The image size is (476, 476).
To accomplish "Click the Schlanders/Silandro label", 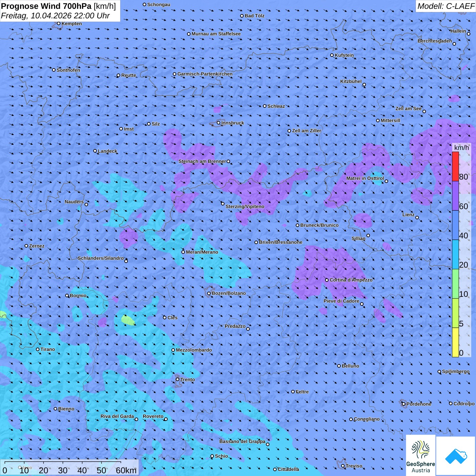I will pyautogui.click(x=101, y=258).
